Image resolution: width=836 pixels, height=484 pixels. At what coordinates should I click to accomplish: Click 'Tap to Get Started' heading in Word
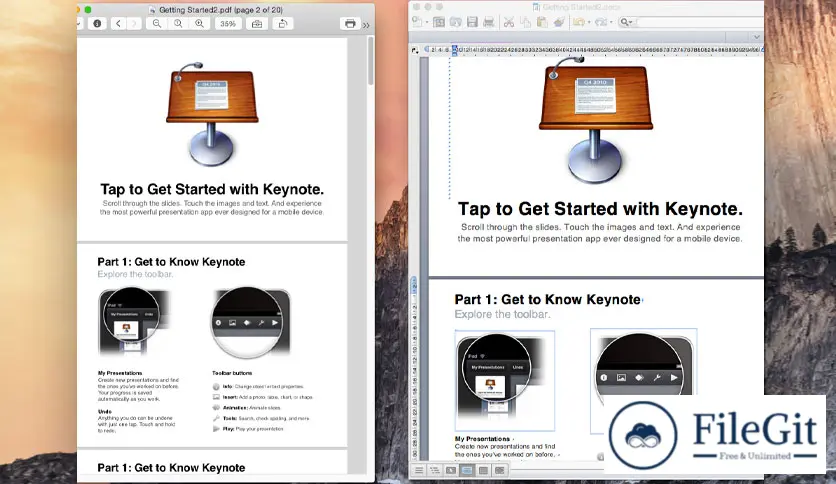600,209
